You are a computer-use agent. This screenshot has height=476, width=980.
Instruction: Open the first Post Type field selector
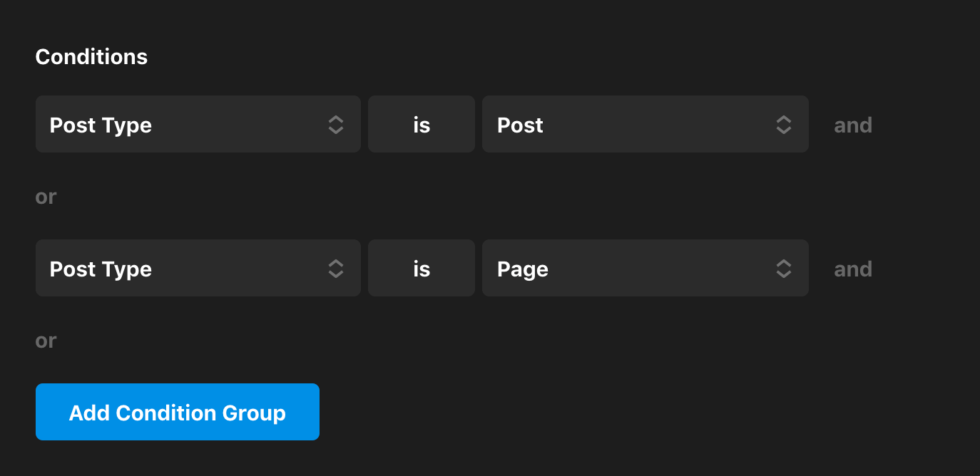click(198, 124)
